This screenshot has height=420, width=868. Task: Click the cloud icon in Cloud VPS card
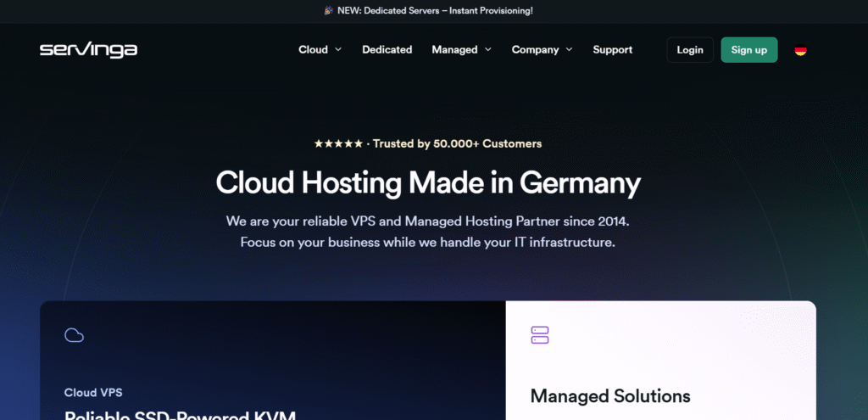pyautogui.click(x=75, y=335)
